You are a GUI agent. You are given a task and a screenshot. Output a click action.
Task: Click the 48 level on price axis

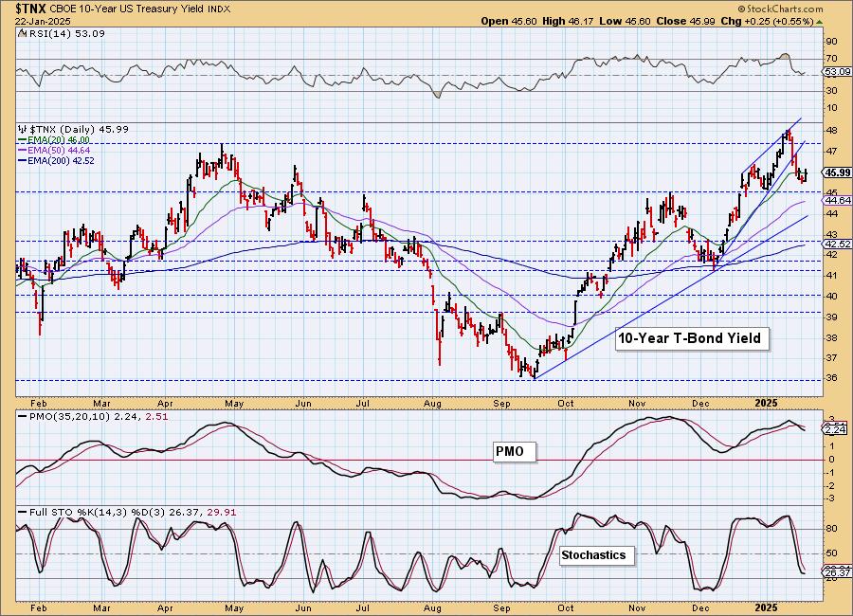832,131
